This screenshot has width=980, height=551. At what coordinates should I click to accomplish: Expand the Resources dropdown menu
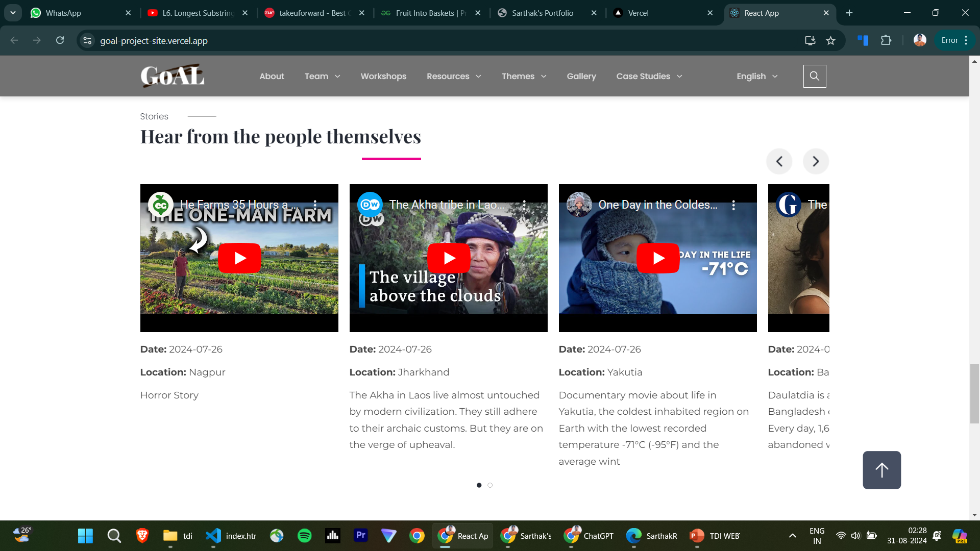point(454,76)
